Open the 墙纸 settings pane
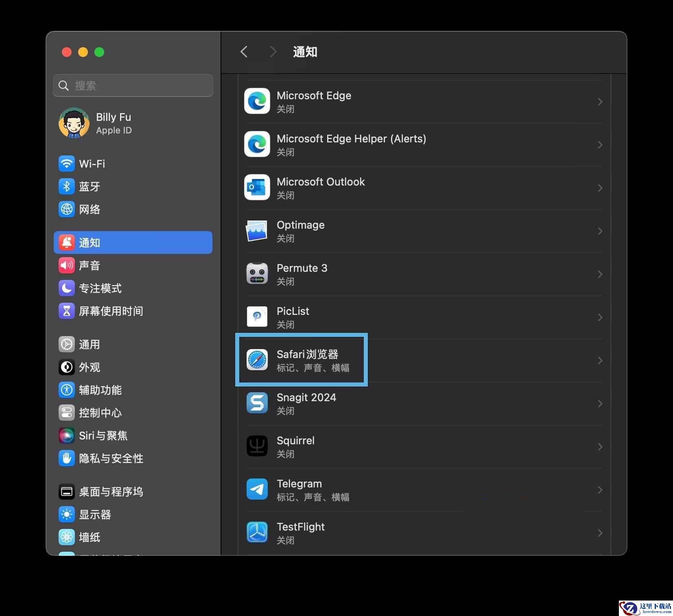 pyautogui.click(x=133, y=537)
